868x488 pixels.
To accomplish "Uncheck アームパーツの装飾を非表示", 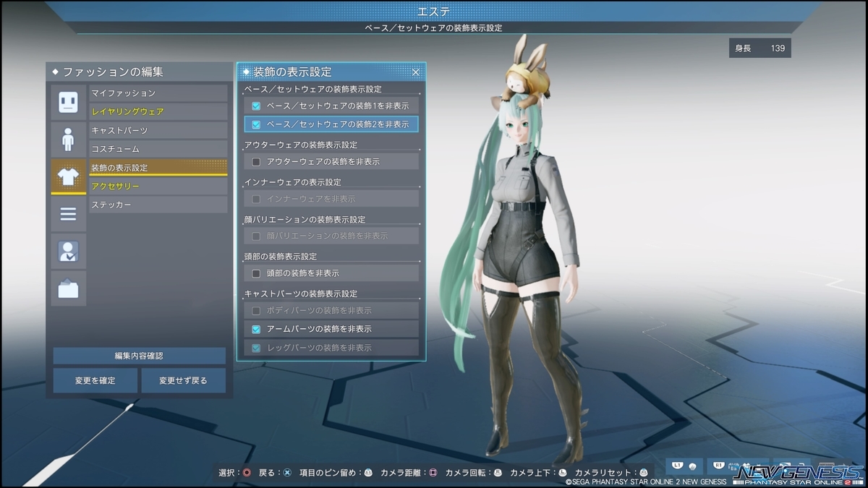I will click(256, 329).
